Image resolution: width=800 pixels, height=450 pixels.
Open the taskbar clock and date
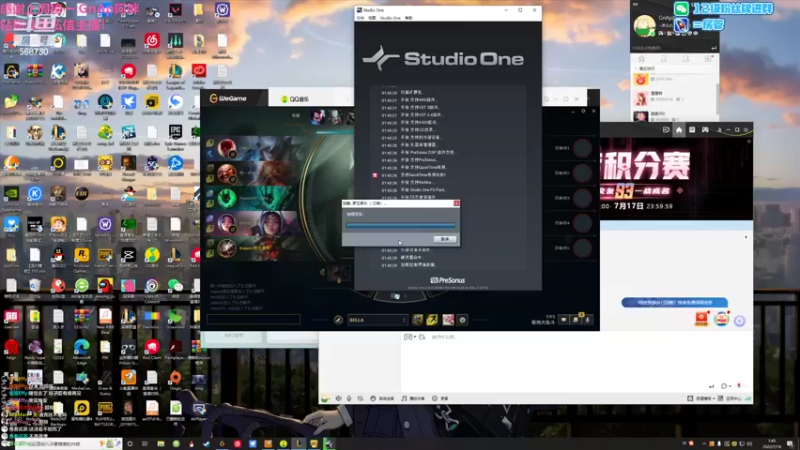(772, 444)
